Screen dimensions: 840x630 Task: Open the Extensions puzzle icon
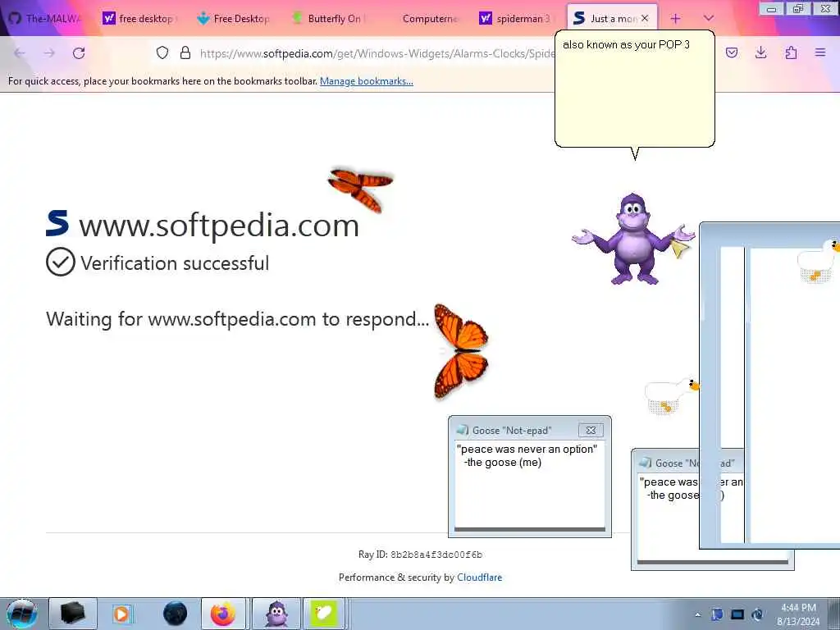(791, 52)
